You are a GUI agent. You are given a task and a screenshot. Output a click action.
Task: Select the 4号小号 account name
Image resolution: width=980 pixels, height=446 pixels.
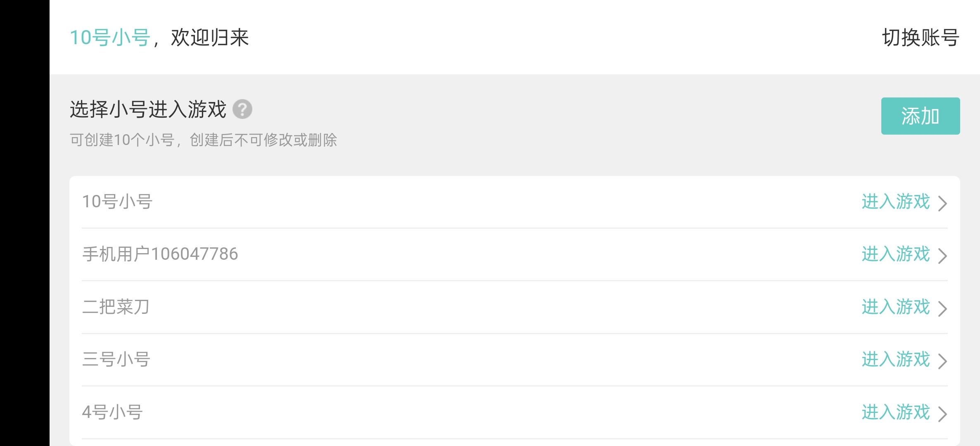112,412
